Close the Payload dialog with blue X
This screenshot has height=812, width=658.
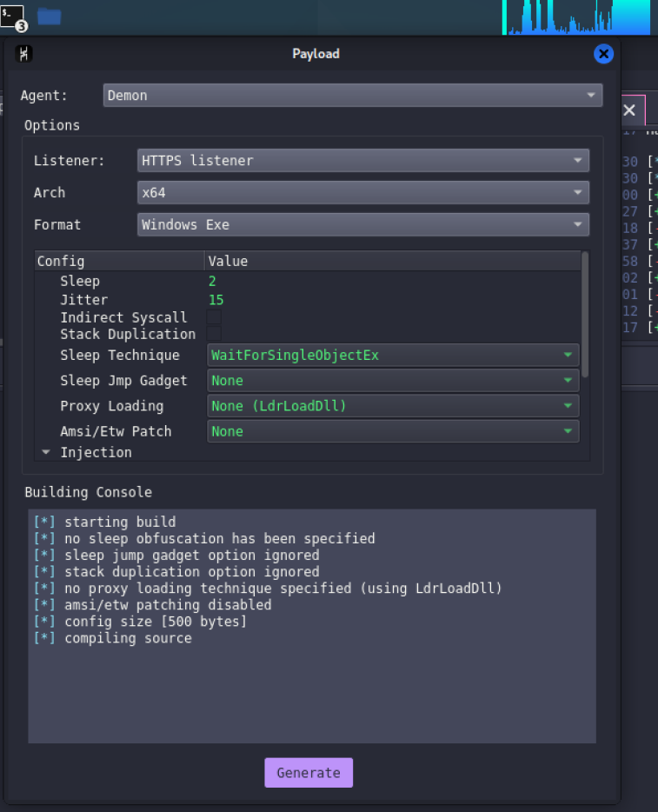coord(603,54)
